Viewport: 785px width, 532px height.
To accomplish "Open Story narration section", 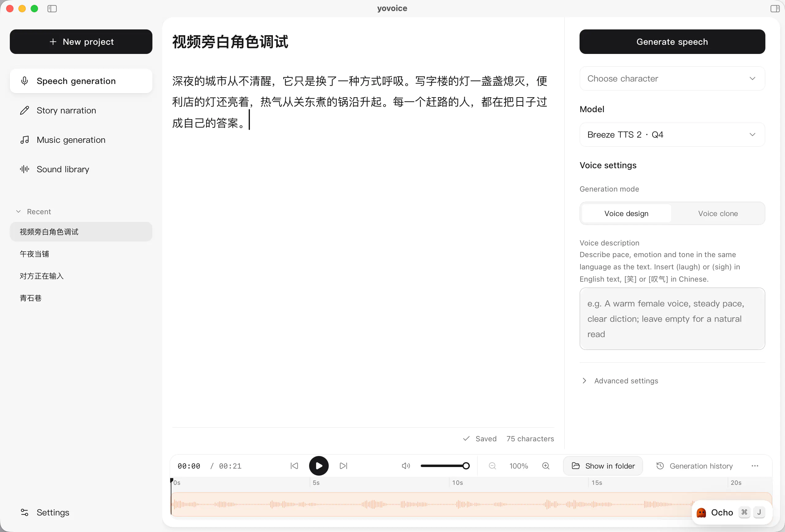I will 81,110.
